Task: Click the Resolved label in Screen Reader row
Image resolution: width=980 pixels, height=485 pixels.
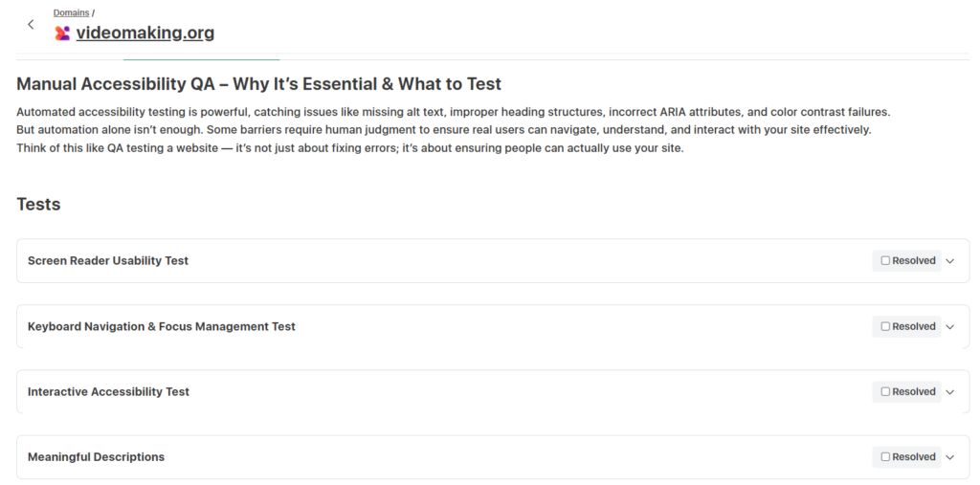Action: point(914,260)
